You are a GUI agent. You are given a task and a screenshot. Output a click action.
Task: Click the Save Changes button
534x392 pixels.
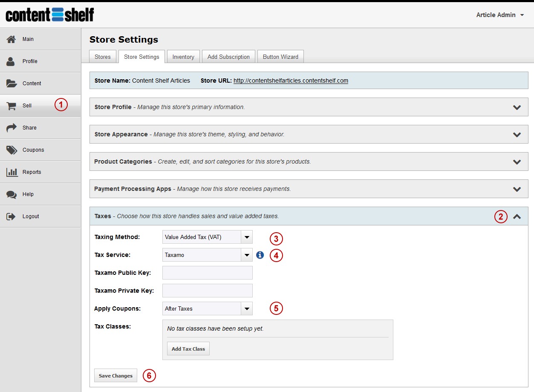click(116, 375)
